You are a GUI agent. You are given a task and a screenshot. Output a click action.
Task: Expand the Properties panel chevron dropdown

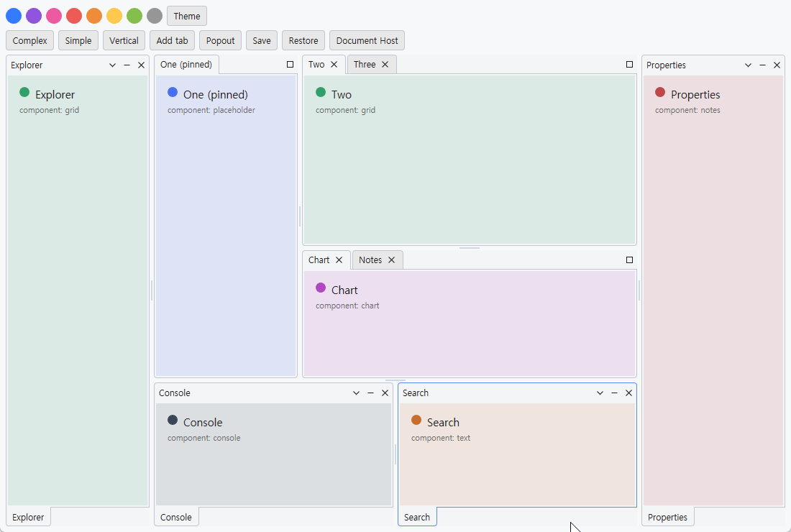[x=748, y=65]
